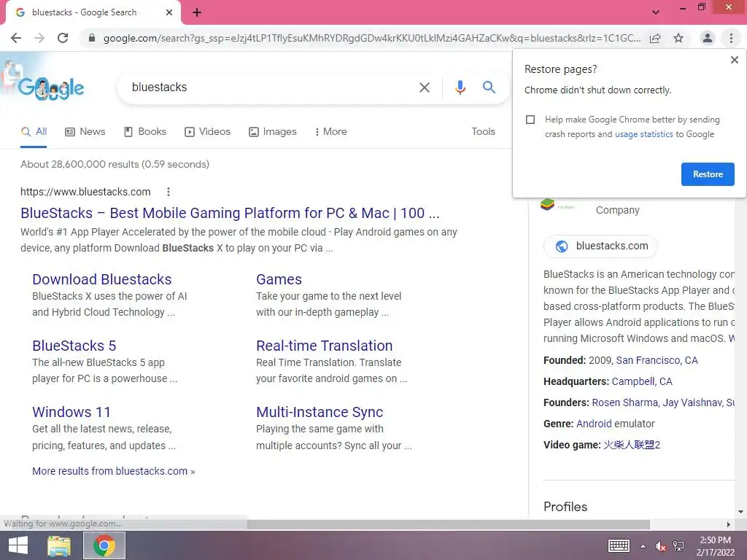The image size is (747, 560).
Task: Open the Rosen Sharma founder link
Action: [x=624, y=402]
